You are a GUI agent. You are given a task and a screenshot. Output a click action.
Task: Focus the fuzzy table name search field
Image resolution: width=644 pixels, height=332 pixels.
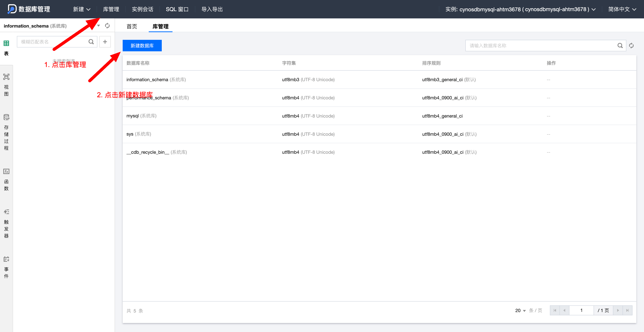53,42
